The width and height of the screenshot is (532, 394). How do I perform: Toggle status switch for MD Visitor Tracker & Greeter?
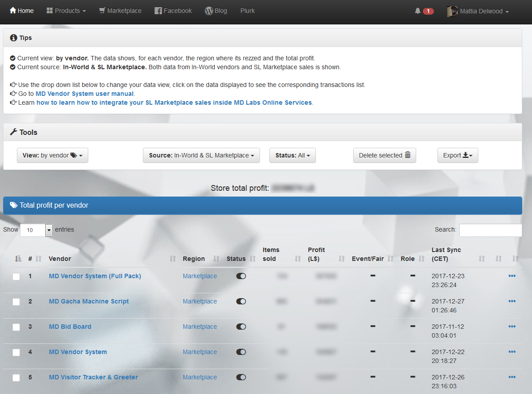coord(241,378)
